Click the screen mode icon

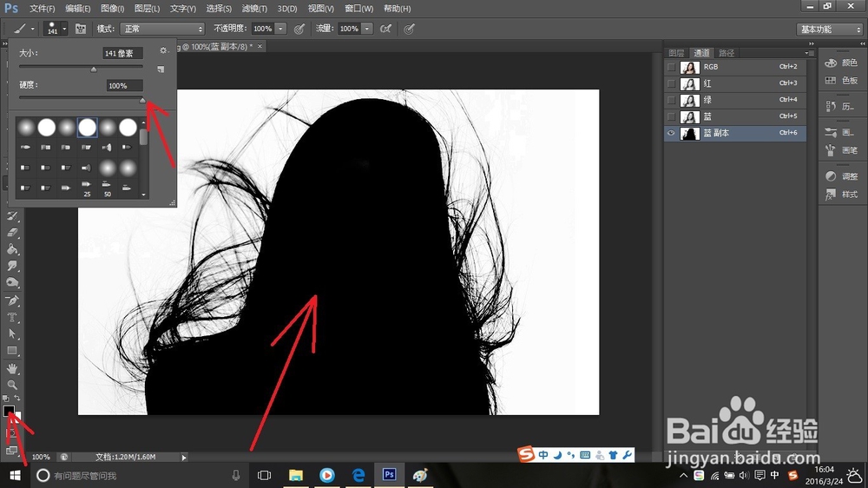[x=11, y=451]
